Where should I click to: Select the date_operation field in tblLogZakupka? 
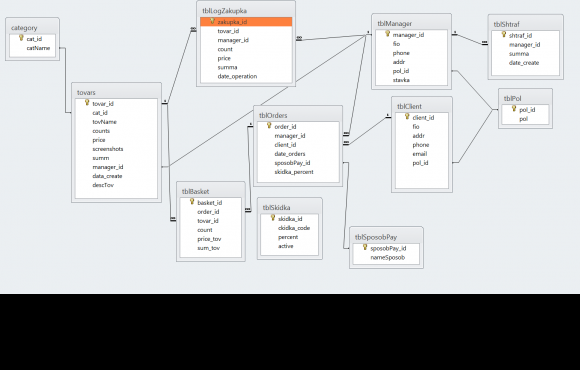(246, 77)
